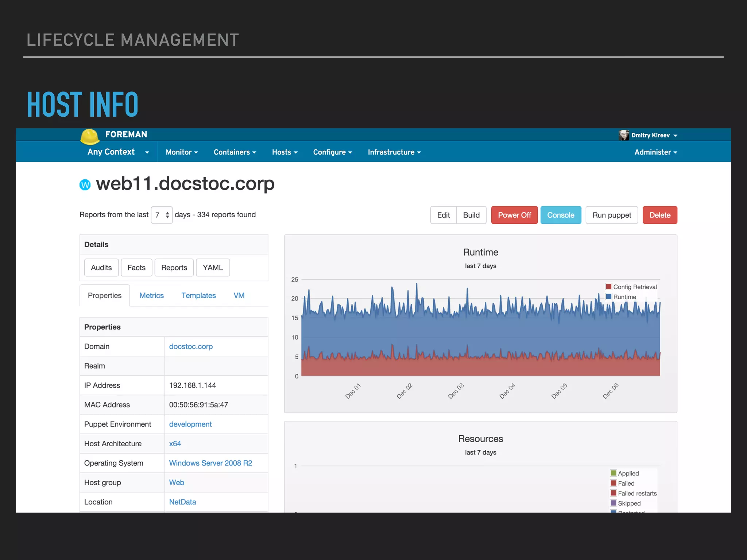Click the Dec 04 axis label
Viewport: 747px width, 560px height.
(x=507, y=391)
